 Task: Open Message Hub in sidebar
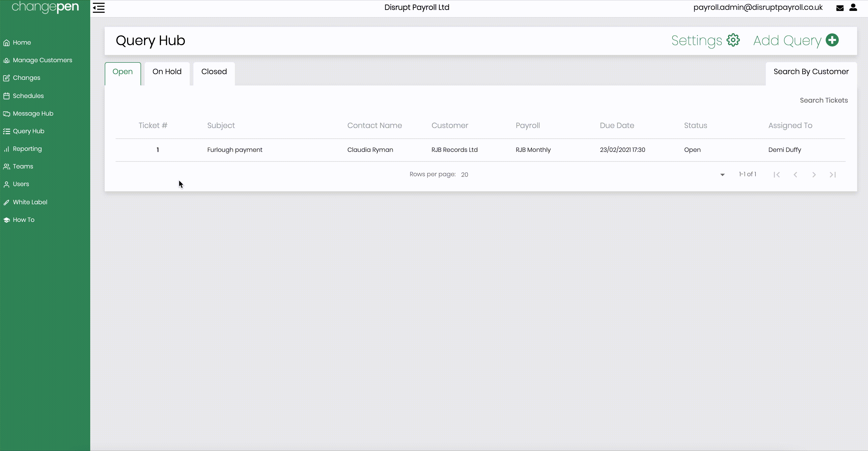point(33,114)
